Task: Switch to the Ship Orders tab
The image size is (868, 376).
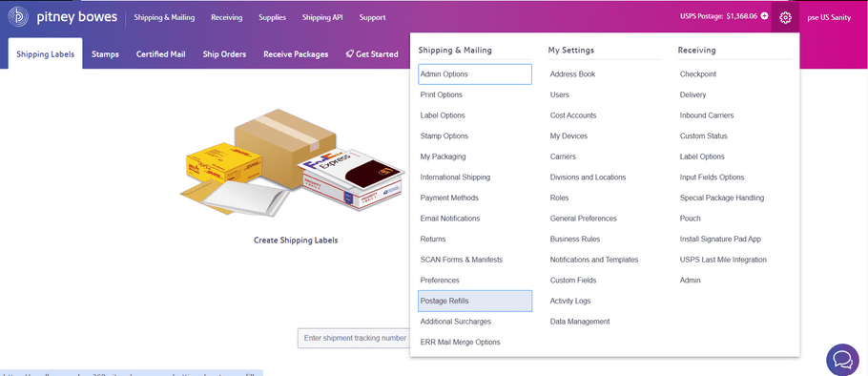Action: pyautogui.click(x=224, y=54)
